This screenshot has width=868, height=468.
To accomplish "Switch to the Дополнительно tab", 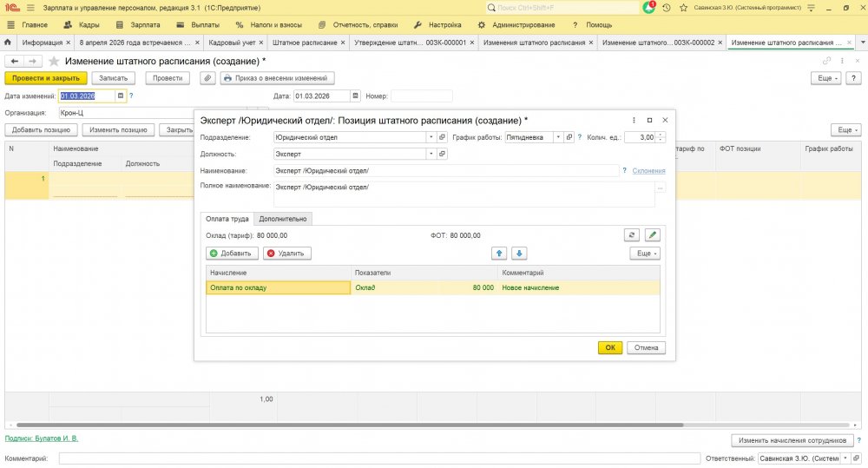I will coord(283,219).
